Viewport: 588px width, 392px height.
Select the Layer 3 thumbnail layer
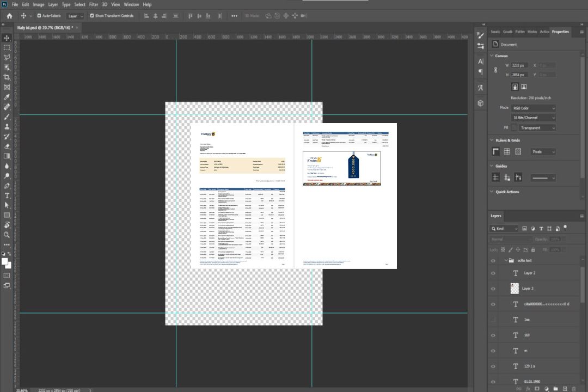pos(514,289)
